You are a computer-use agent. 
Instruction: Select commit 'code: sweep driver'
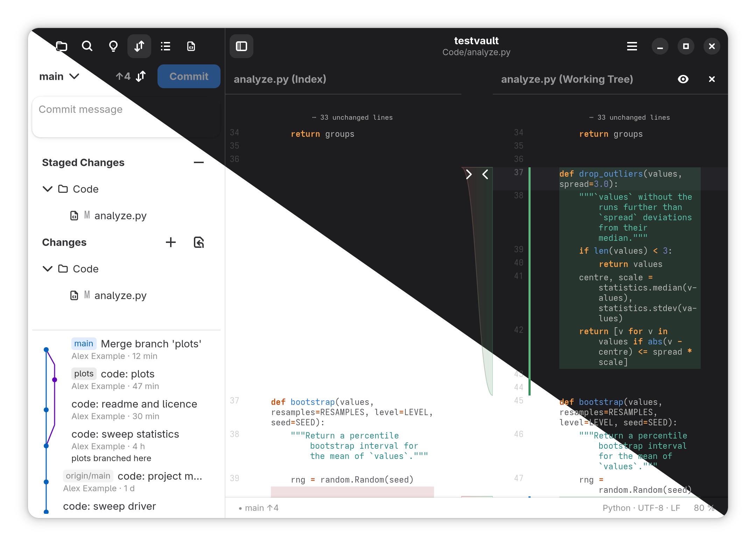126,506
